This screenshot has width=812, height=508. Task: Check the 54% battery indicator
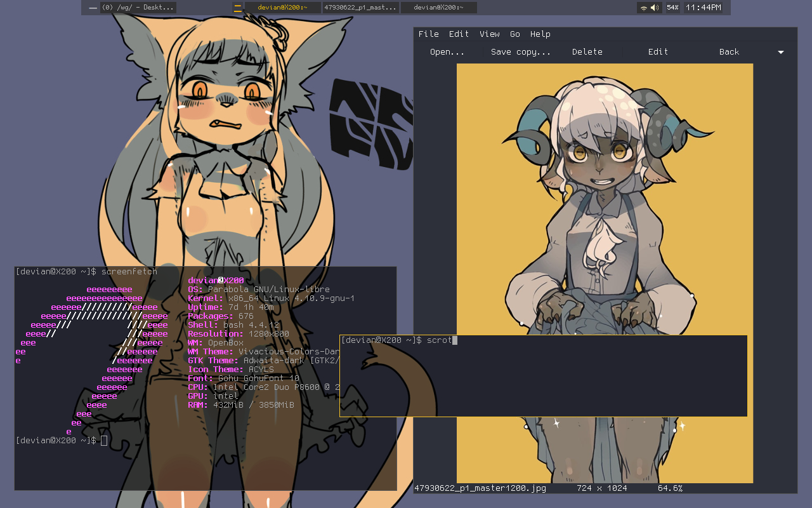point(672,8)
